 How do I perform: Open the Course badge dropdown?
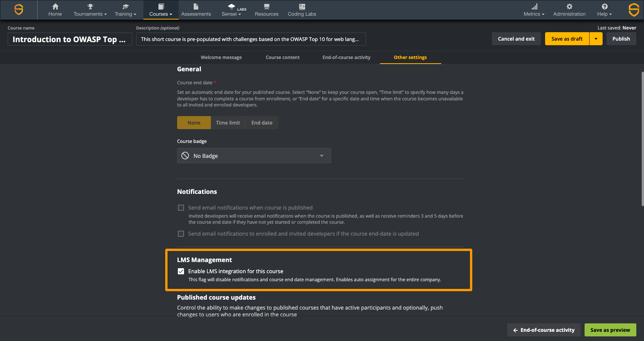(x=254, y=156)
